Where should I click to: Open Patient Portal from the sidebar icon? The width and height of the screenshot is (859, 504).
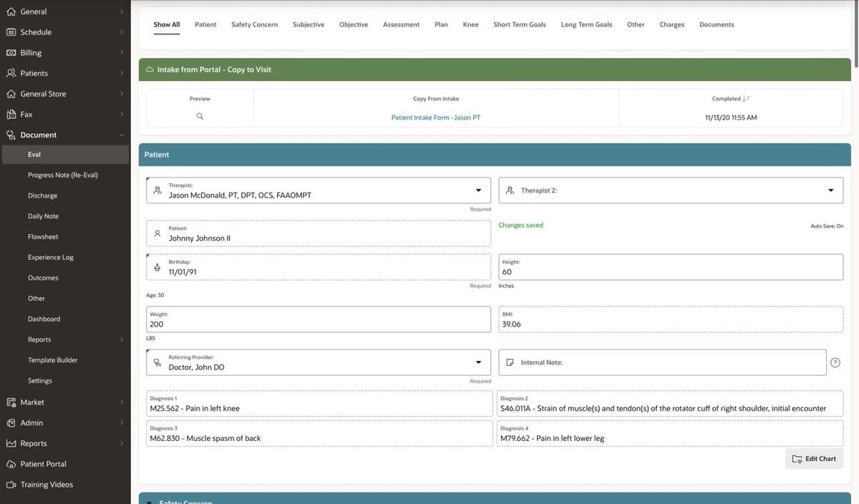[x=10, y=463]
